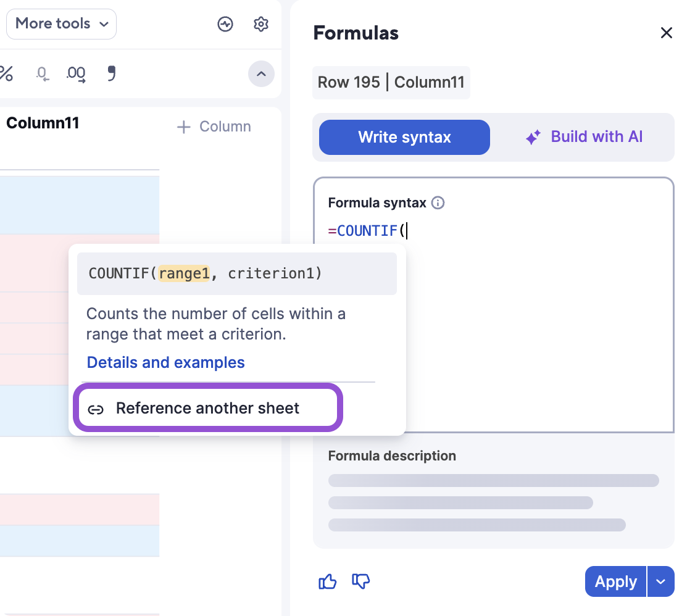Apply comma separator format

click(112, 74)
